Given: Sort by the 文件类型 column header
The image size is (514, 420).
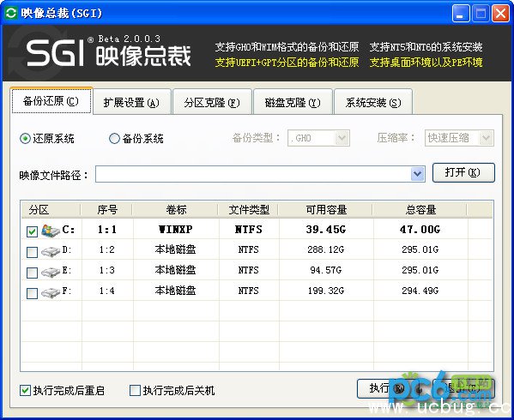Looking at the screenshot, I should pos(249,209).
